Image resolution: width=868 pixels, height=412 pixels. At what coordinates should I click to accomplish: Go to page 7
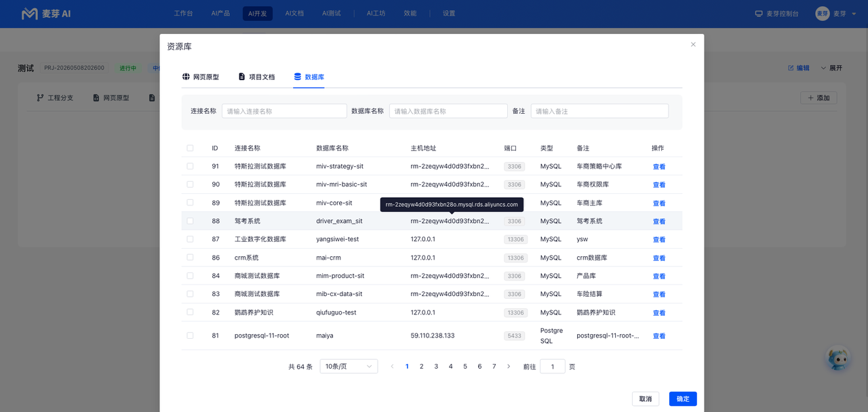[x=494, y=366]
